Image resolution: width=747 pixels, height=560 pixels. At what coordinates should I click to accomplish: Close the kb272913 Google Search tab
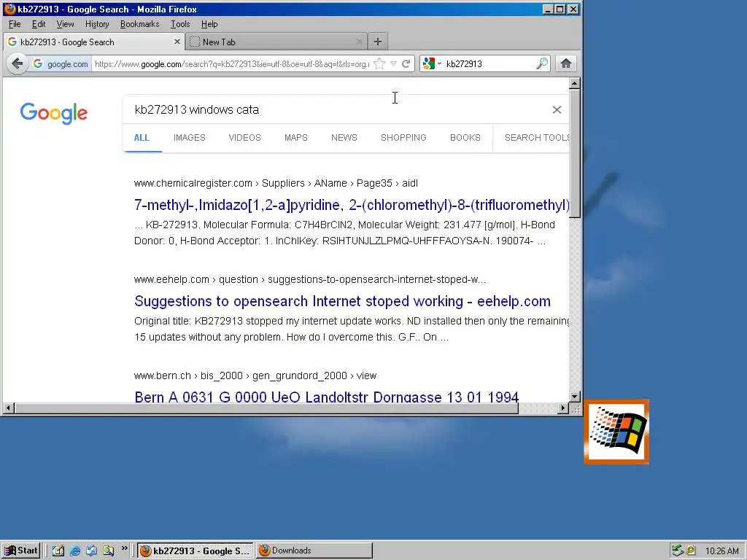point(177,42)
